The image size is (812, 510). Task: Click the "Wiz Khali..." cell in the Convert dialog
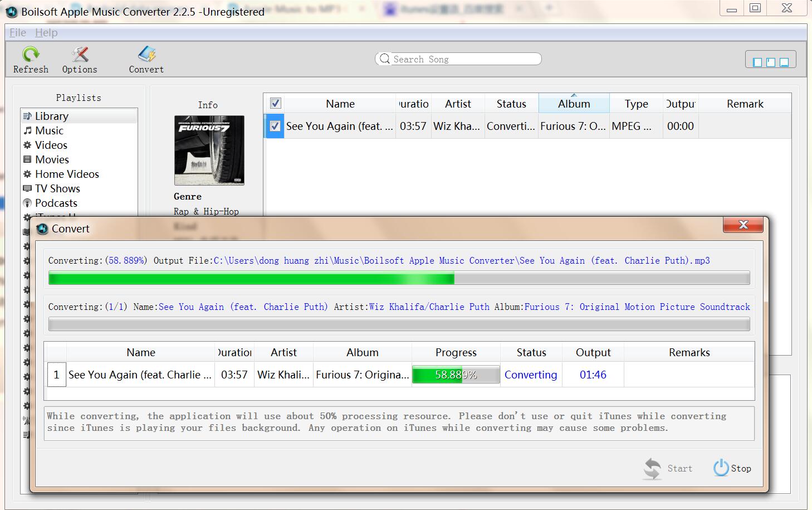click(283, 375)
